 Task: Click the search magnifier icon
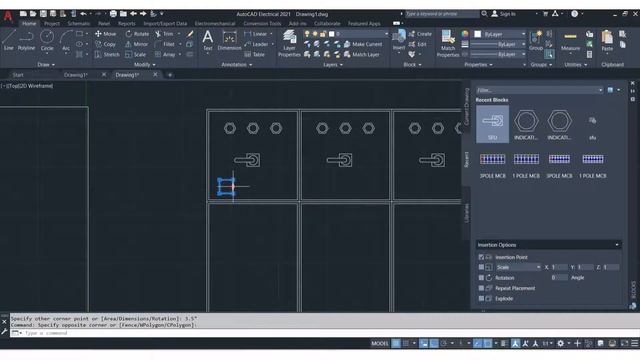484,14
